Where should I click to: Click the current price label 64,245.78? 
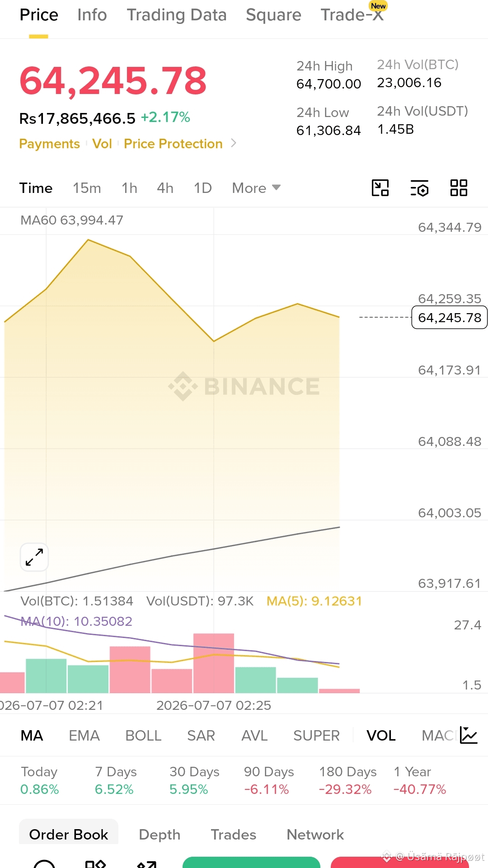(450, 318)
